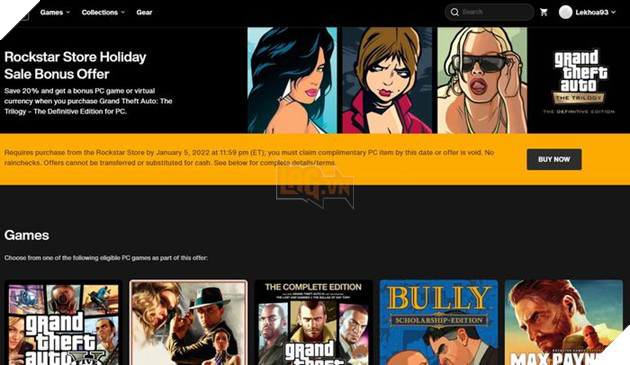Click the 'Rockstar Store Holiday Sale Bonus Offer' heading
The width and height of the screenshot is (630, 365).
pos(75,66)
